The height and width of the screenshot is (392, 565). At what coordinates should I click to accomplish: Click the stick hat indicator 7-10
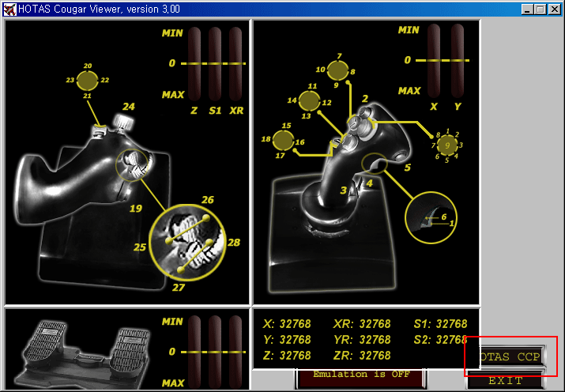[x=337, y=70]
